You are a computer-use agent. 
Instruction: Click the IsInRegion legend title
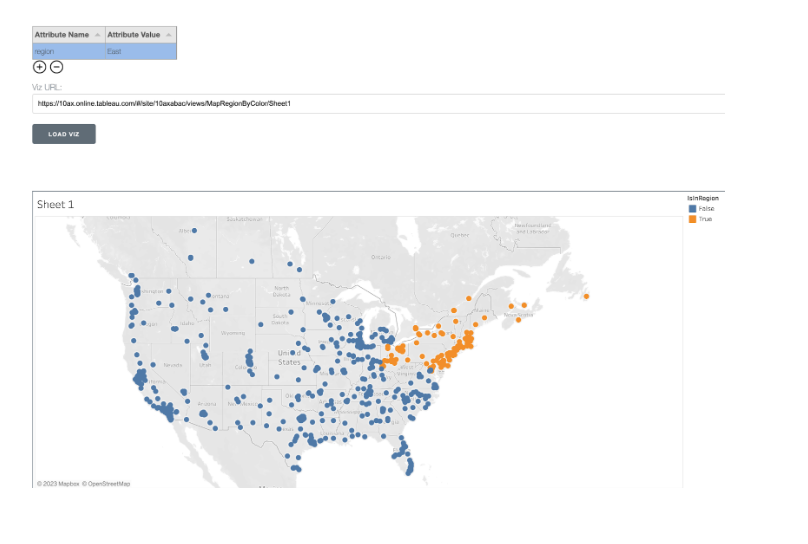(703, 198)
